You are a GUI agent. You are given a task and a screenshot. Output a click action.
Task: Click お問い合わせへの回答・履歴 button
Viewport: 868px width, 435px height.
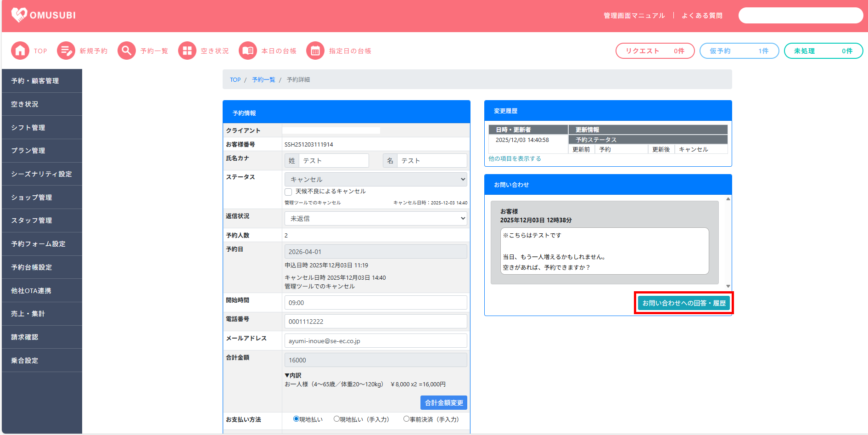coord(683,303)
